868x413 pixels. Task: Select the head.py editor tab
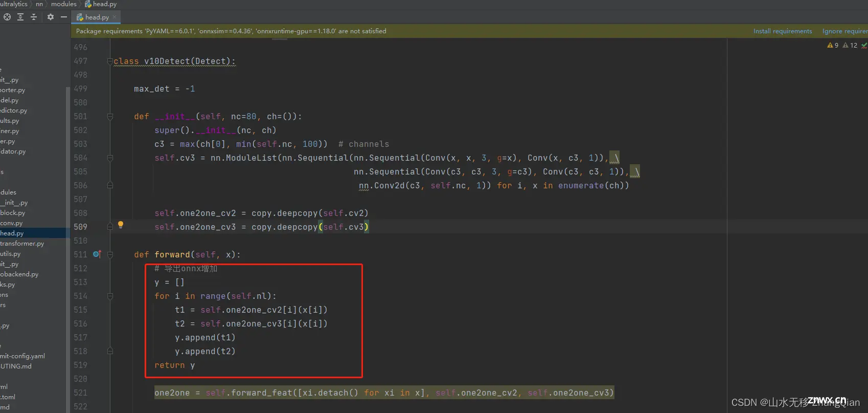pos(96,17)
